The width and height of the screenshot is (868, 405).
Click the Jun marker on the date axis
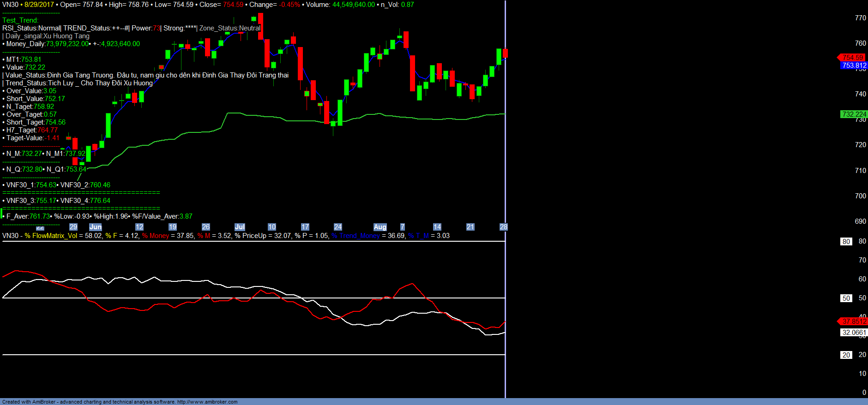[96, 227]
